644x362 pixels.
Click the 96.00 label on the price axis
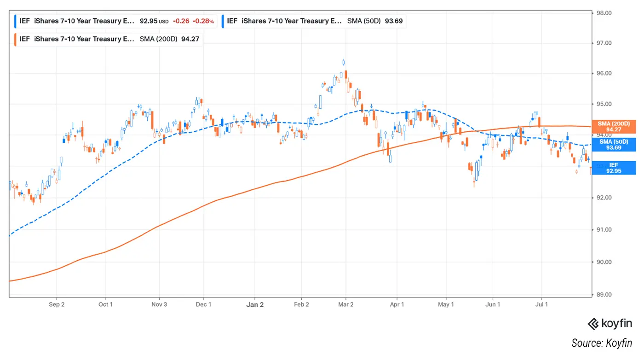603,73
